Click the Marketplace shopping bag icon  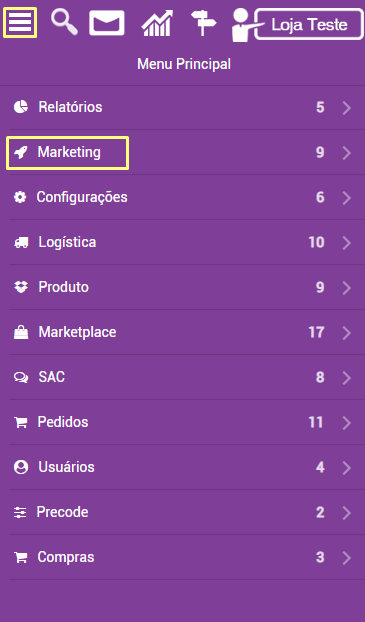click(21, 332)
